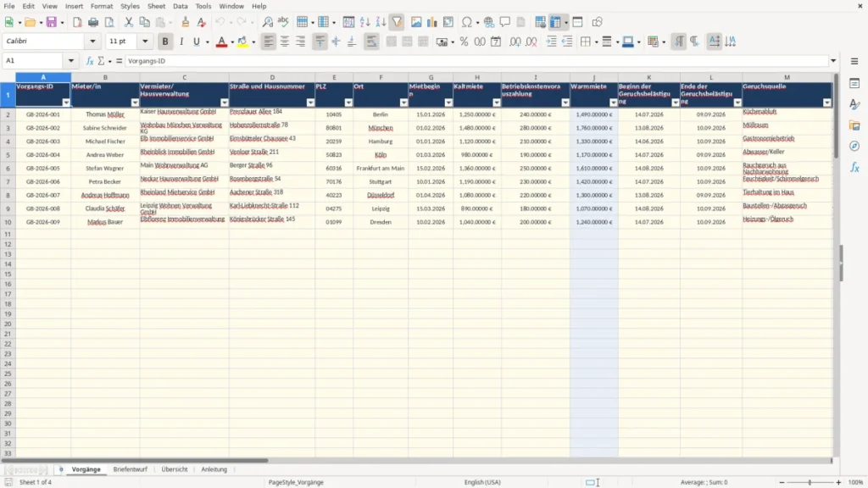The height and width of the screenshot is (488, 868).
Task: Open the Font Name dropdown
Action: [x=92, y=41]
